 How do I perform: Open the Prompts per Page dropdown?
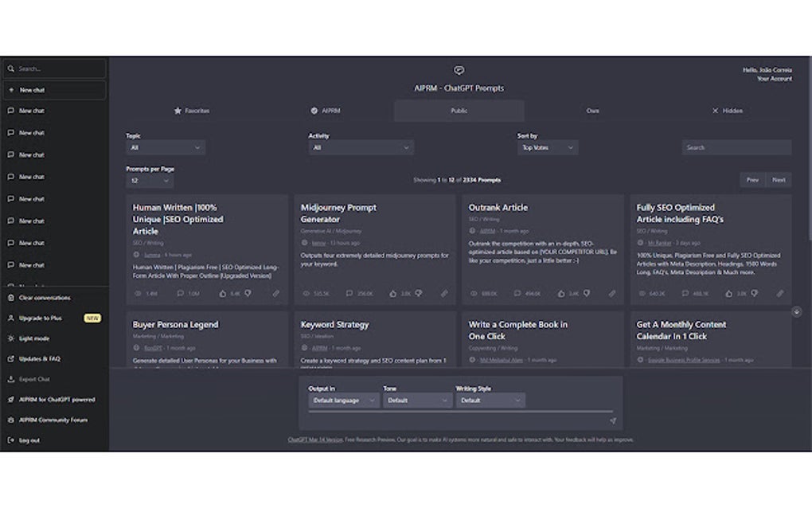149,181
